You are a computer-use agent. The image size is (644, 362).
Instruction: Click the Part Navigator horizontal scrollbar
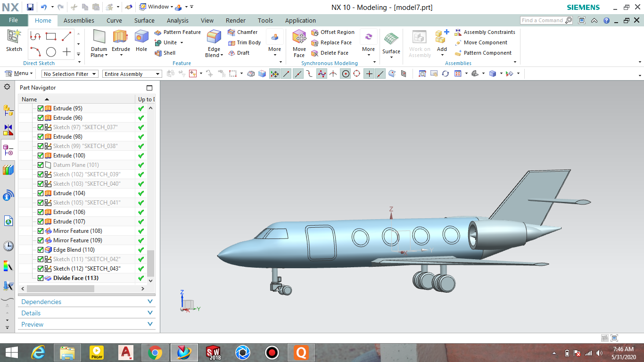[60, 288]
